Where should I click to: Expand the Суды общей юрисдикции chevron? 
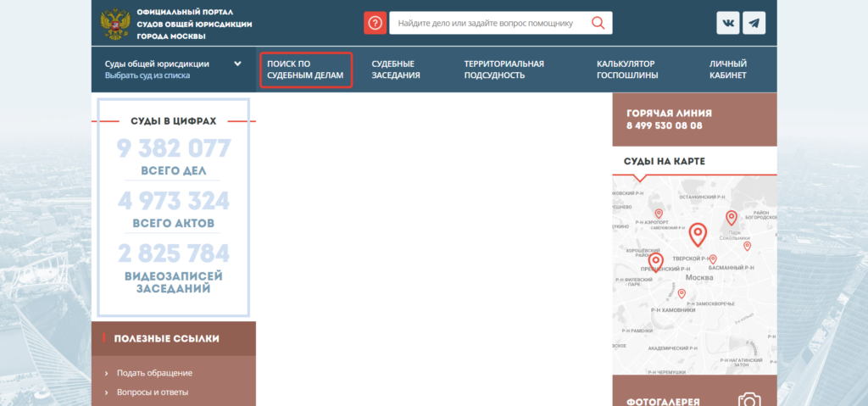click(x=238, y=64)
